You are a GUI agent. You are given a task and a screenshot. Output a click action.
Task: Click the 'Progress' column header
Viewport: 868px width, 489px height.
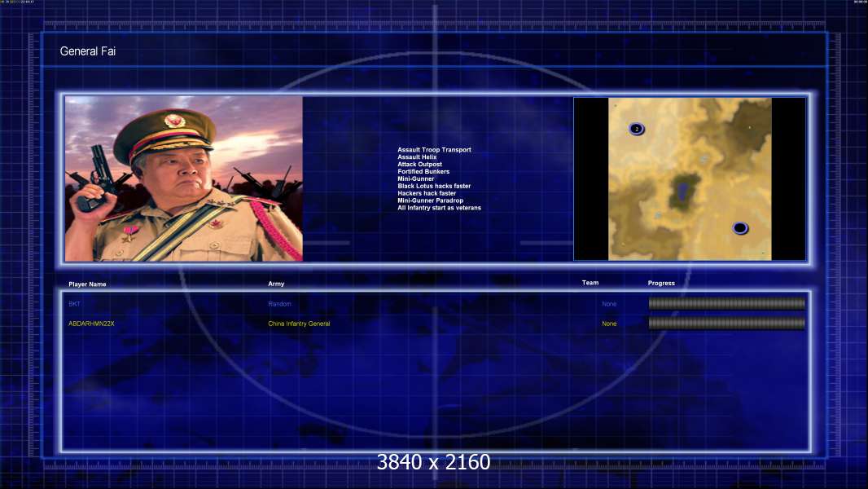tap(661, 283)
